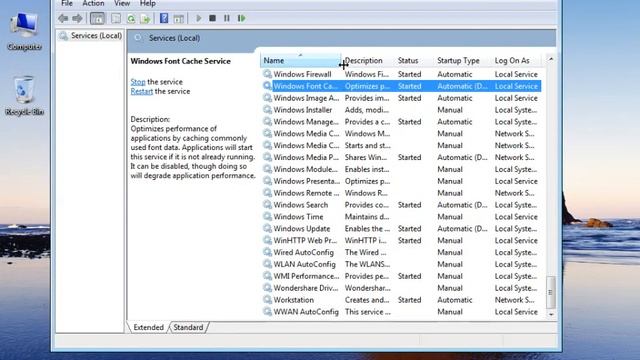This screenshot has width=640, height=360.
Task: Open the Action menu
Action: click(93, 3)
